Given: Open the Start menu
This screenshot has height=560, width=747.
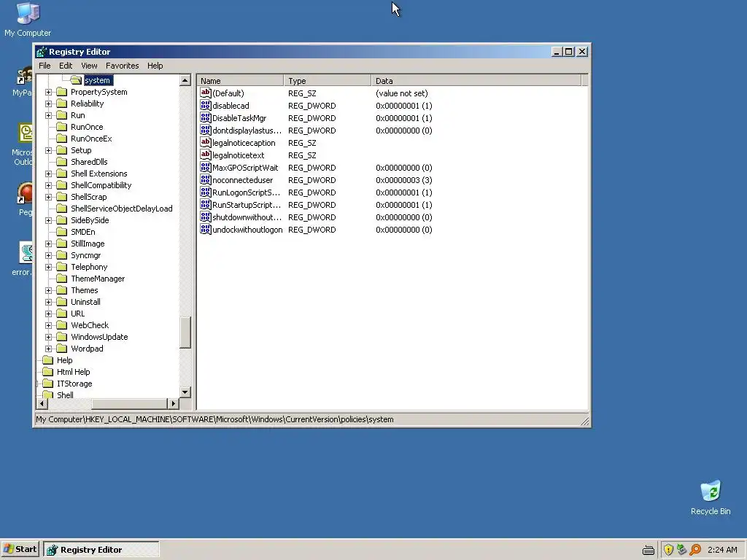Looking at the screenshot, I should coord(20,549).
